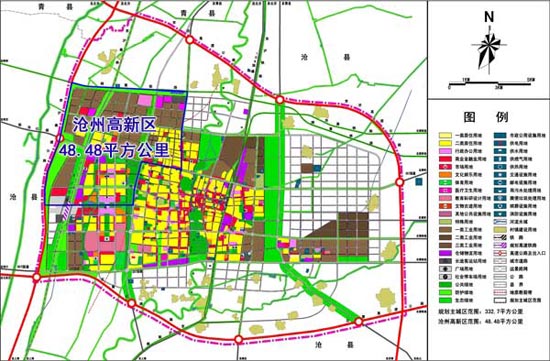Viewport: 550px width, 361px height.
Task: Click the 消防设施用地 legend icon
Action: [499, 214]
